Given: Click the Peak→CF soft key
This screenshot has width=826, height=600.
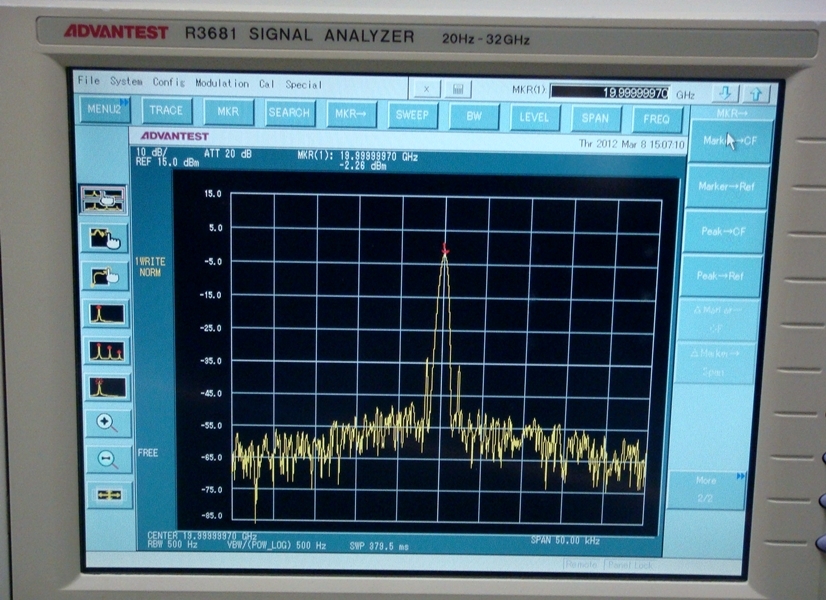Looking at the screenshot, I should (723, 231).
